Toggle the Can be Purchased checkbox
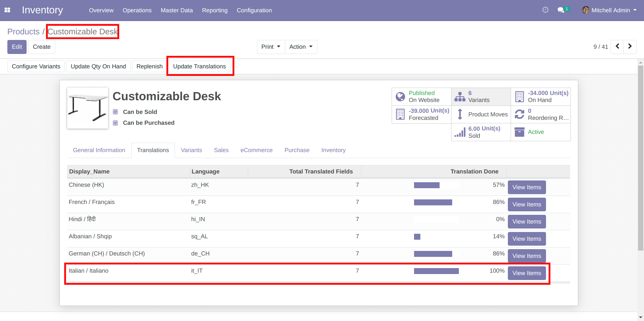 115,123
